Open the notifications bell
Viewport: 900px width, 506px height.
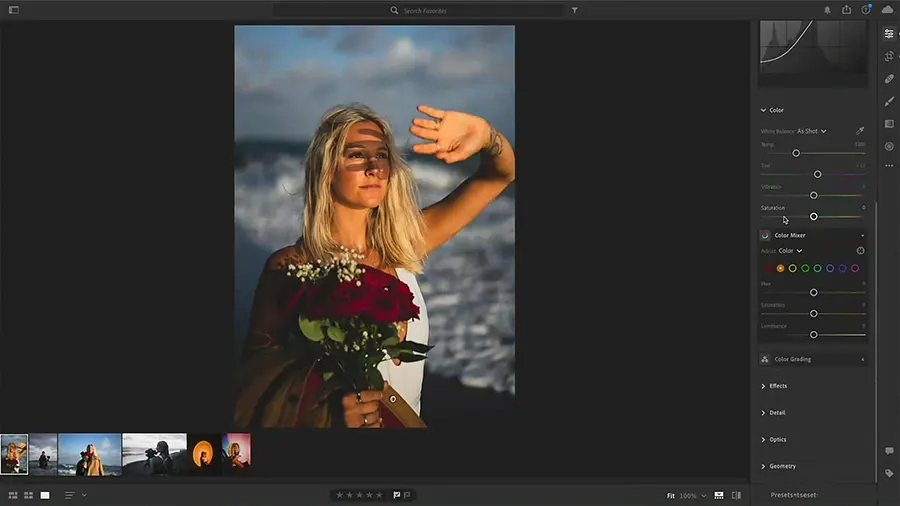(827, 10)
